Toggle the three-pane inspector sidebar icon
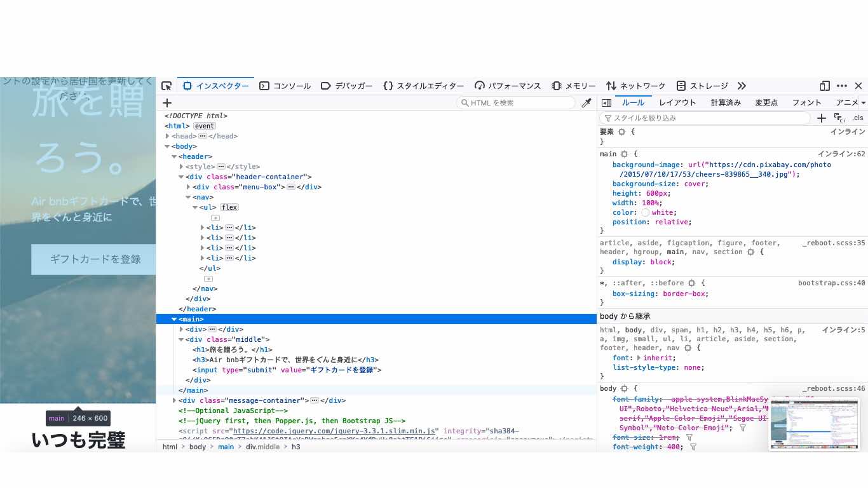The height and width of the screenshot is (488, 868). [x=607, y=103]
